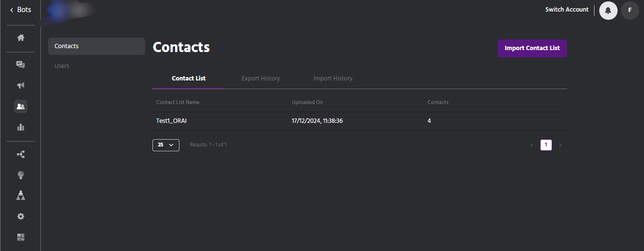Select Users in the left panel
644x251 pixels.
[x=62, y=66]
